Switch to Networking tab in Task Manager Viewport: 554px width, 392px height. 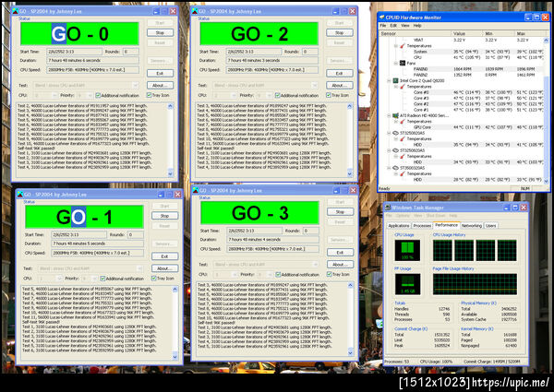tap(472, 225)
